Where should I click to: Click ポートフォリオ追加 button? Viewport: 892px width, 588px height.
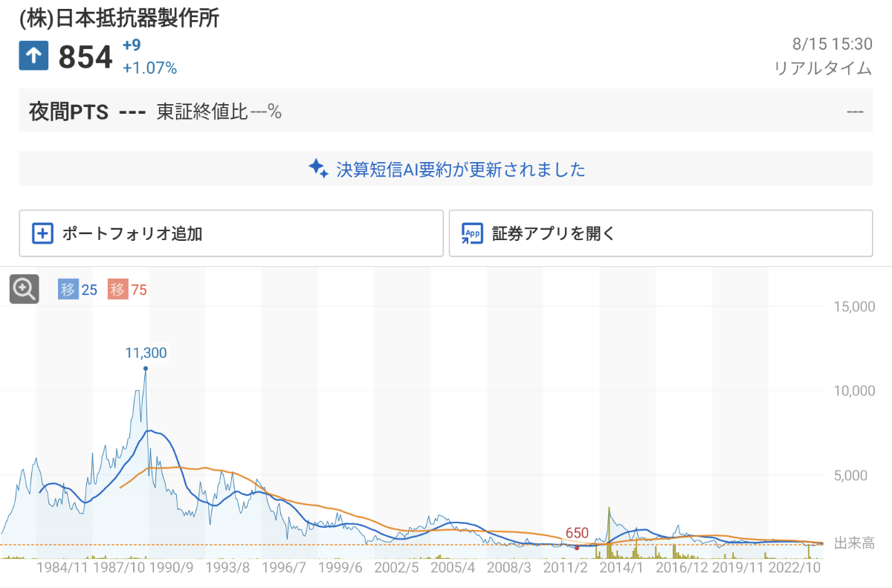(x=230, y=233)
